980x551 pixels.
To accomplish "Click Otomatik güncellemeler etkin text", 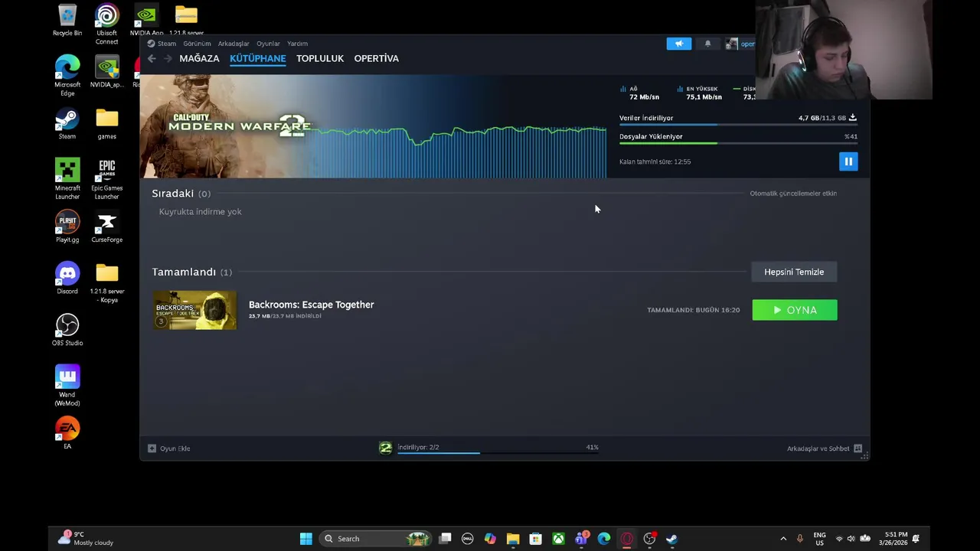I will [x=793, y=194].
